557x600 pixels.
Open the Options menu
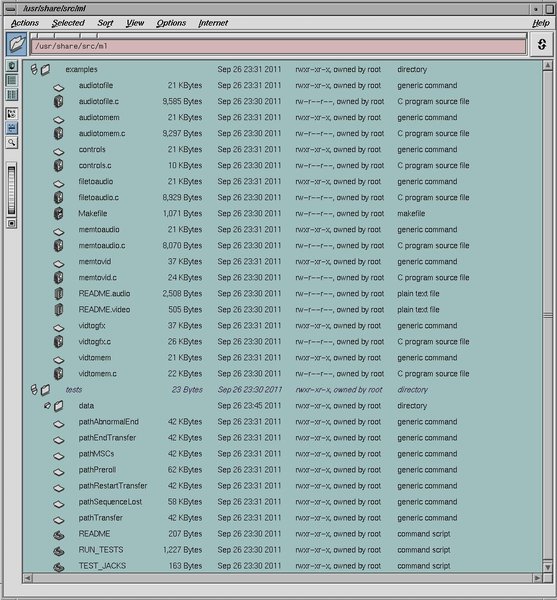coord(171,23)
